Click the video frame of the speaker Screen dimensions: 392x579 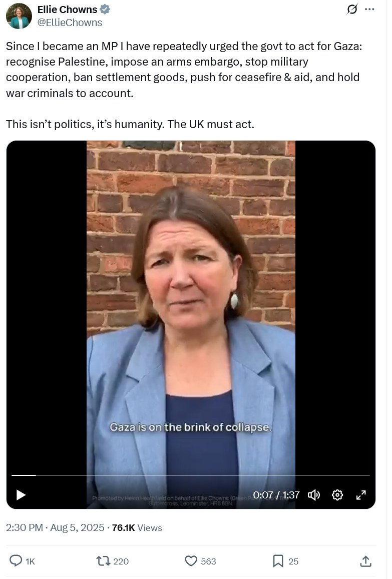tap(191, 306)
